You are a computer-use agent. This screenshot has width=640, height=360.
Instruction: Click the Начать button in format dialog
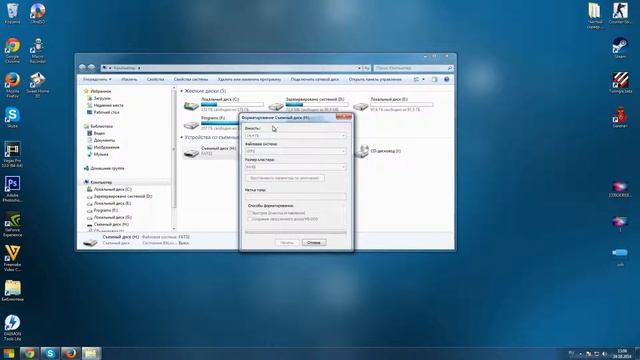[287, 242]
